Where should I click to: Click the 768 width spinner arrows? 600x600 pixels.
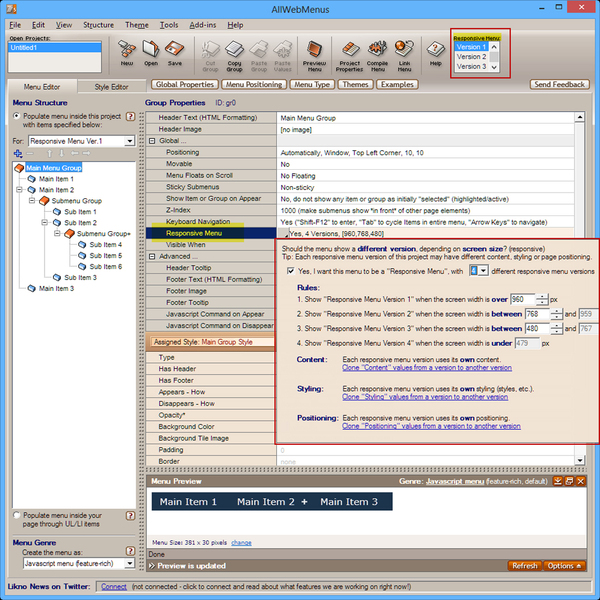pos(556,314)
